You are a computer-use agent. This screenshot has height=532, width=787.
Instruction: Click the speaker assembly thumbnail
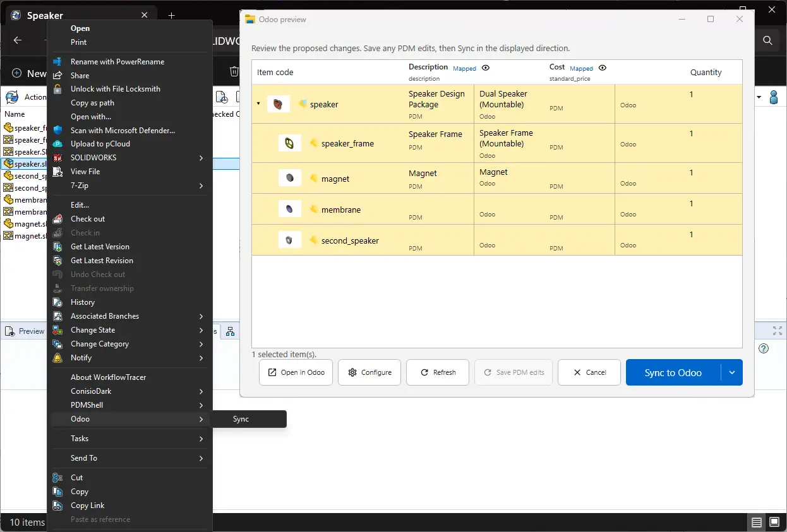click(x=279, y=104)
